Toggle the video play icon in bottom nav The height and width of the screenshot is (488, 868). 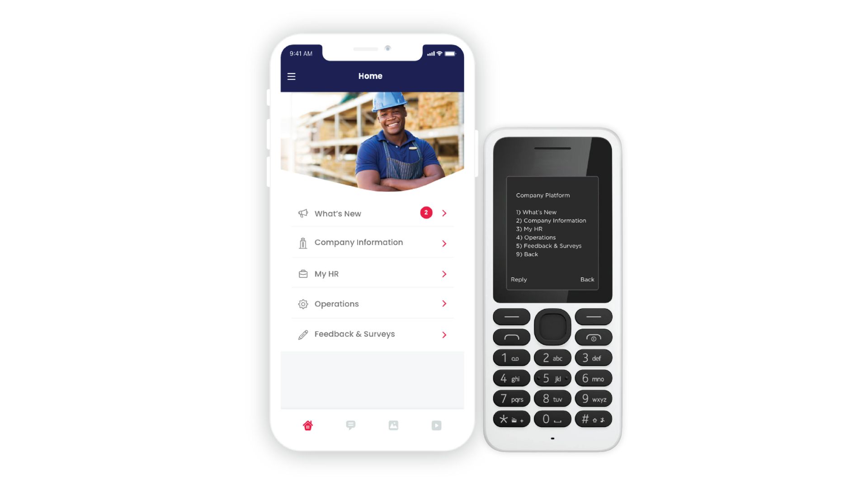point(436,425)
